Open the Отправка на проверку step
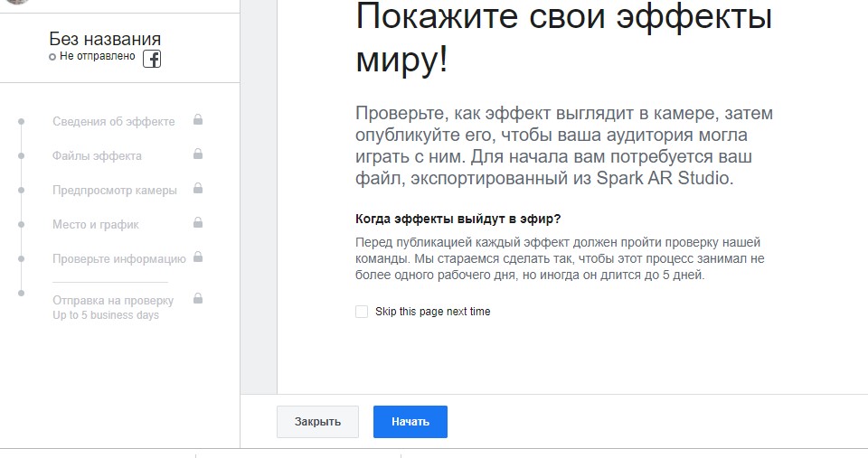The image size is (868, 458). click(x=112, y=300)
